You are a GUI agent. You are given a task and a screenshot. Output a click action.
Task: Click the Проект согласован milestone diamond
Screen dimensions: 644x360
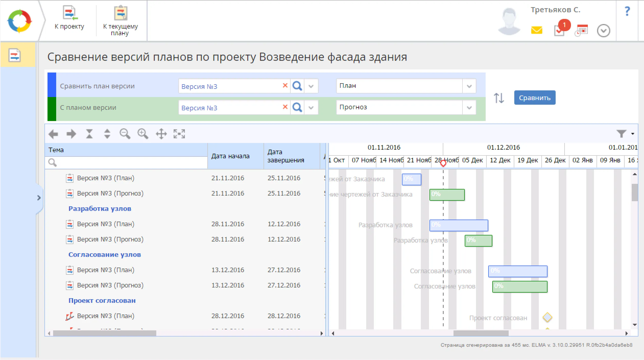point(547,317)
